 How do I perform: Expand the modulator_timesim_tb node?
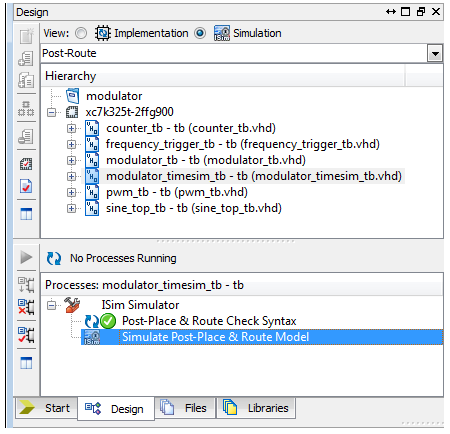71,176
